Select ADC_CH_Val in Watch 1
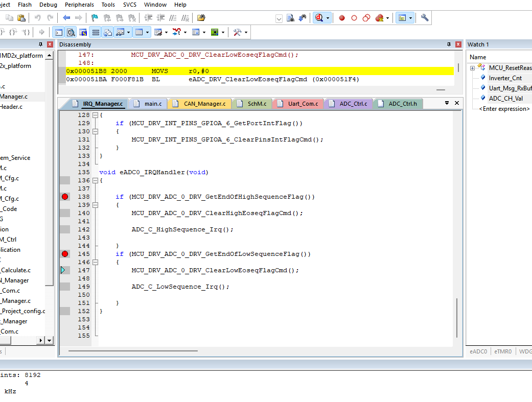Viewport: 532px width, 402px height. click(x=505, y=99)
